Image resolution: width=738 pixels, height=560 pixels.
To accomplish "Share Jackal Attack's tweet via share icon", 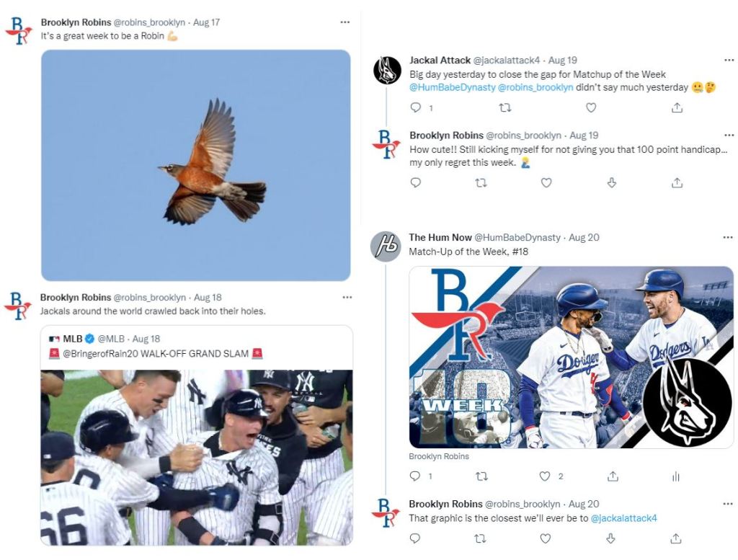I will (677, 108).
